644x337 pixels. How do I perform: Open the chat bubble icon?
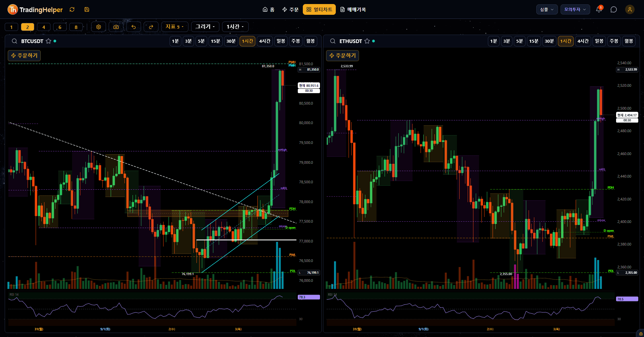click(x=614, y=9)
